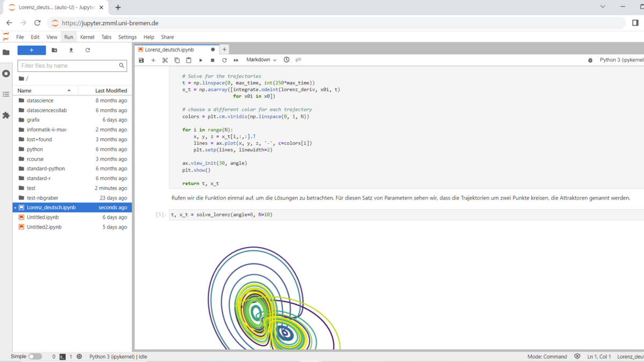Select the Untitled2.ipynb file
The height and width of the screenshot is (362, 644).
72,227
